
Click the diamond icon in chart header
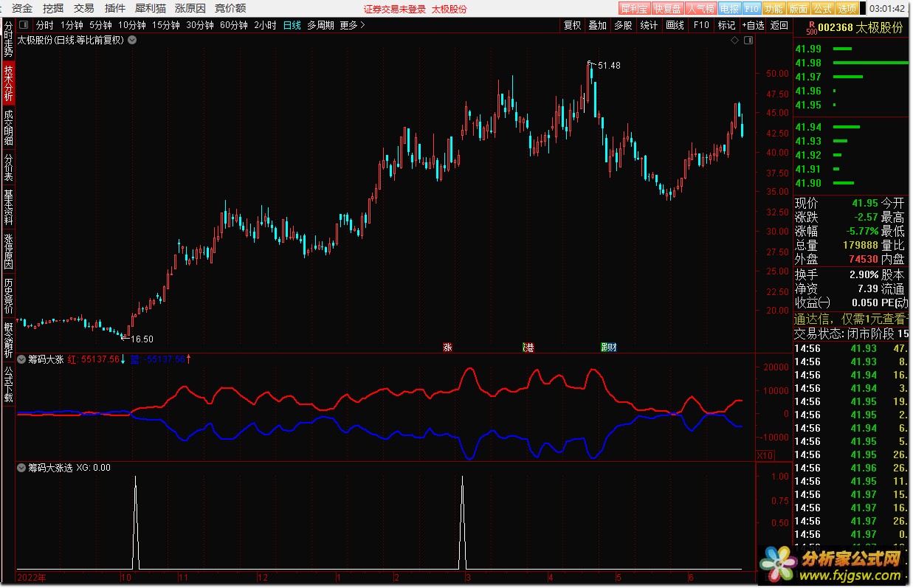(x=734, y=41)
